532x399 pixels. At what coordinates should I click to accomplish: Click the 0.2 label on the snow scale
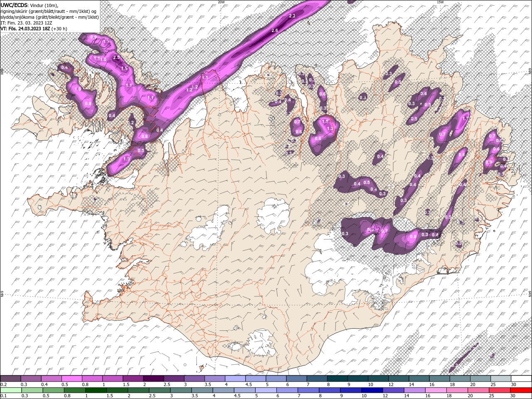click(x=3, y=385)
